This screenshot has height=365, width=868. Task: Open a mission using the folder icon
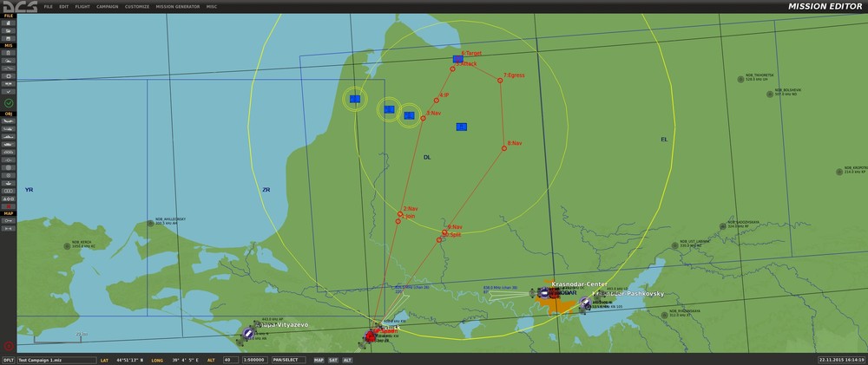9,30
